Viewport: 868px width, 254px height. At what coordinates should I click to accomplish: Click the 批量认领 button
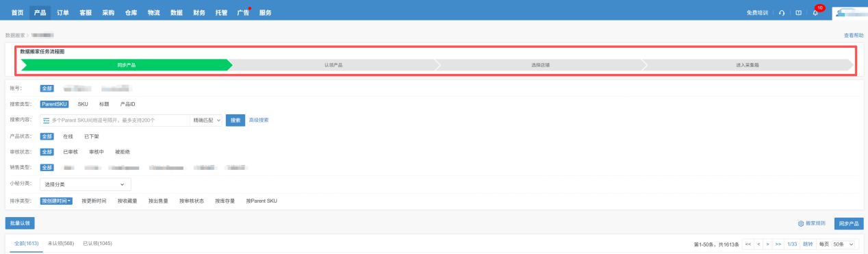coord(19,223)
